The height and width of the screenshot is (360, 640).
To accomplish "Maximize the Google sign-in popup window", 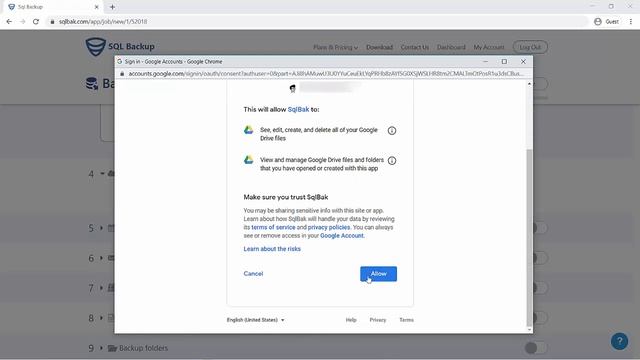I will pyautogui.click(x=504, y=62).
